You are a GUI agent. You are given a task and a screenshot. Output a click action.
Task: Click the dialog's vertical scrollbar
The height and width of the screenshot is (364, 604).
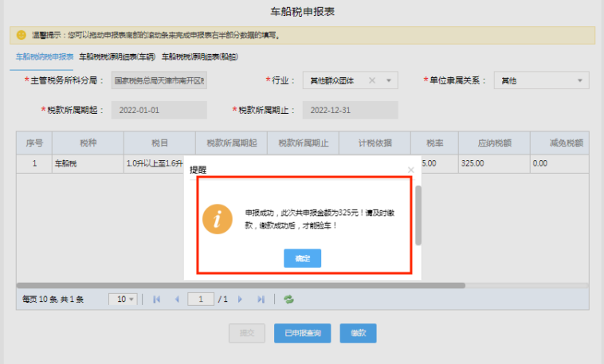click(418, 215)
